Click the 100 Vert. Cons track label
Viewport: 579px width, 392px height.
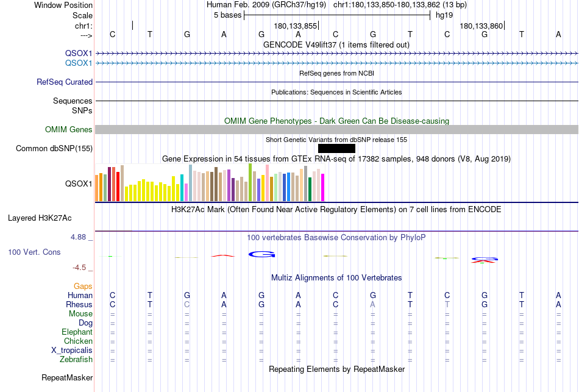tap(34, 252)
